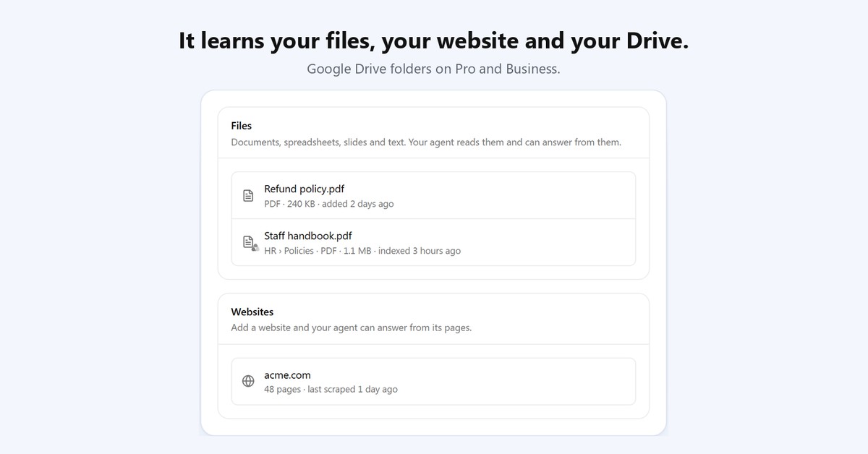
Task: Click the Google Drive folders subtitle text
Action: 433,69
